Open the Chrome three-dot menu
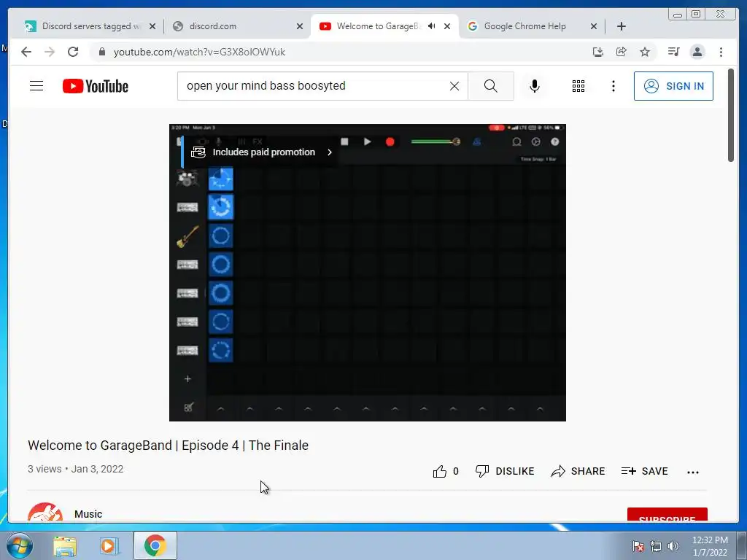The height and width of the screenshot is (560, 747). [x=721, y=52]
